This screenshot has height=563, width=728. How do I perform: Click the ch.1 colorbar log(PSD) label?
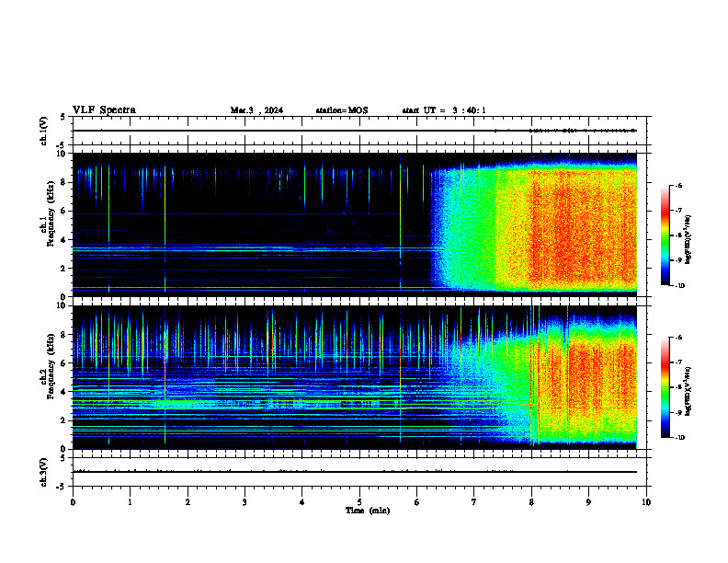point(688,239)
